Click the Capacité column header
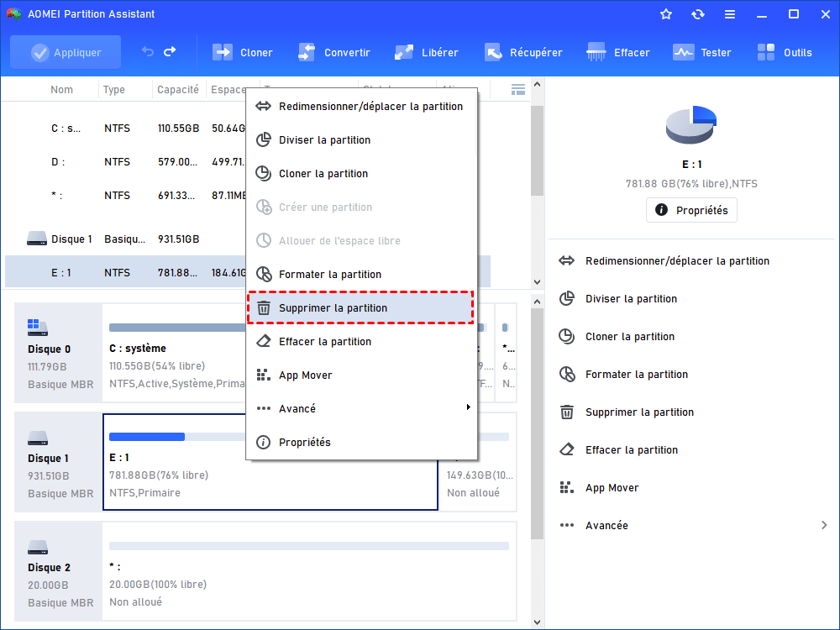 [178, 90]
